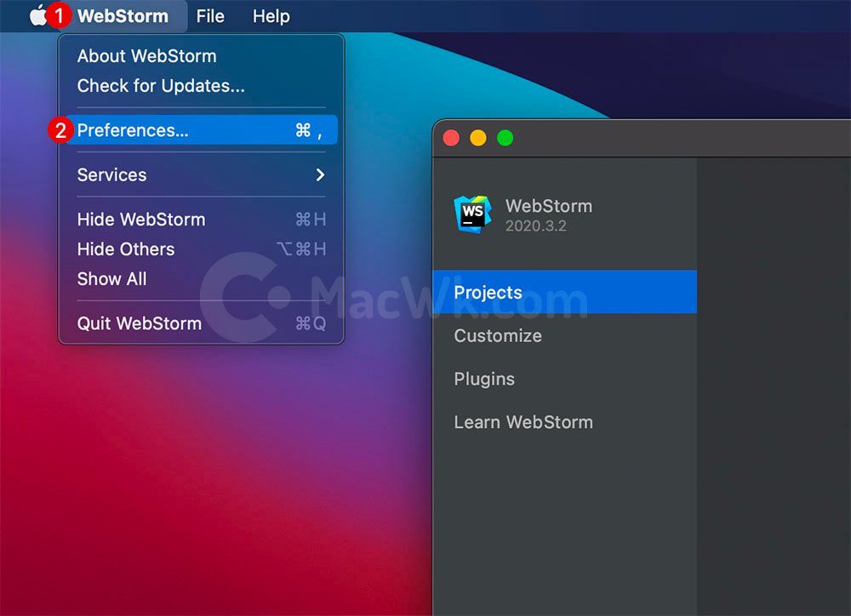Click the version text 2020.3.2

coord(535,226)
